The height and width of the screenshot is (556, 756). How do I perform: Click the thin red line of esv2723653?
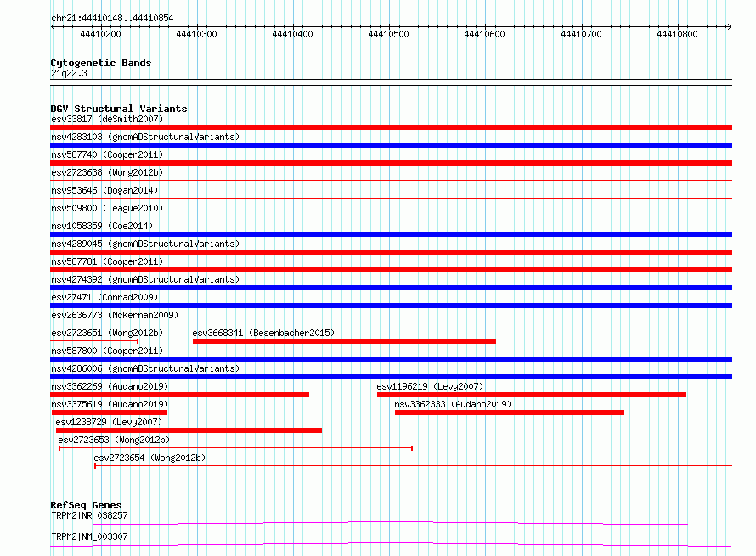[x=236, y=448]
